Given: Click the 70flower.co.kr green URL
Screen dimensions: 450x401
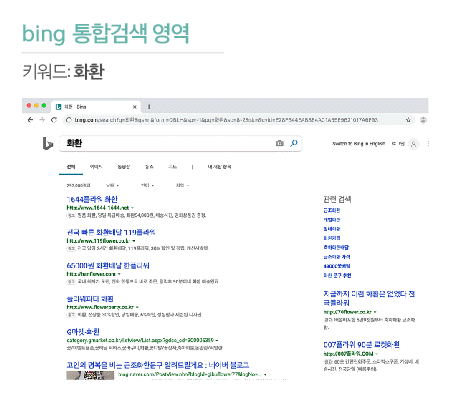Looking at the screenshot, I should pos(347,312).
